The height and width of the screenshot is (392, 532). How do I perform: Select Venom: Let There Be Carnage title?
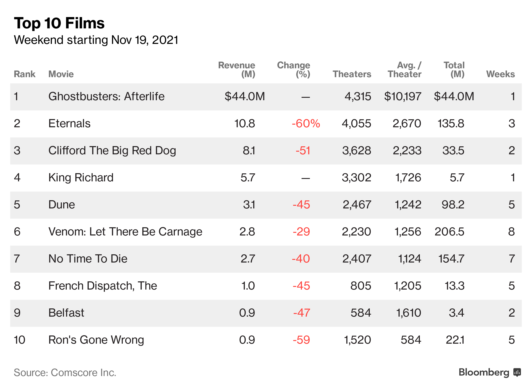tap(125, 232)
